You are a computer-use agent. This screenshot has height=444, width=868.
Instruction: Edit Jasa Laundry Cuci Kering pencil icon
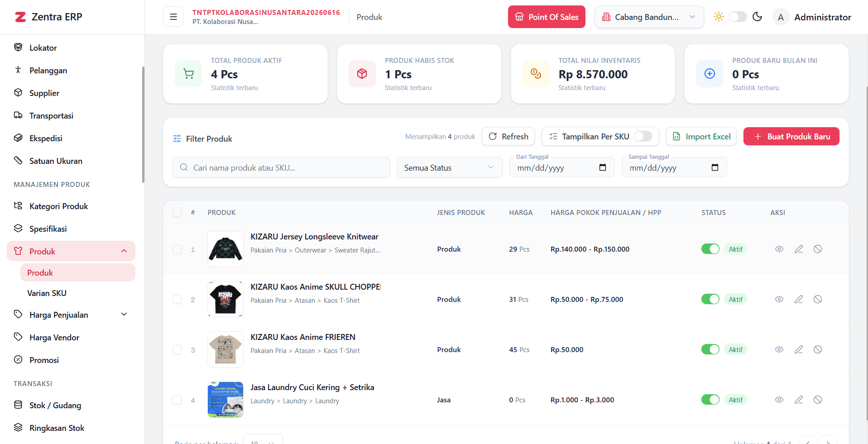point(799,400)
